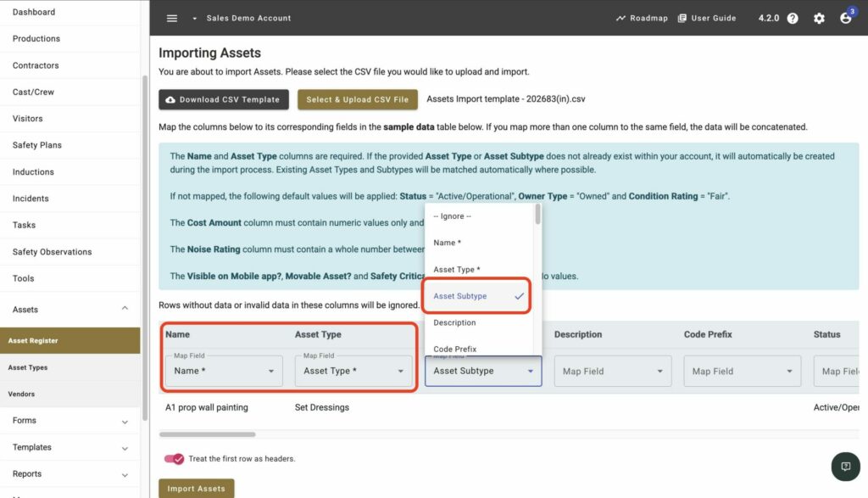The width and height of the screenshot is (868, 498).
Task: Click the help question mark icon
Action: point(793,19)
